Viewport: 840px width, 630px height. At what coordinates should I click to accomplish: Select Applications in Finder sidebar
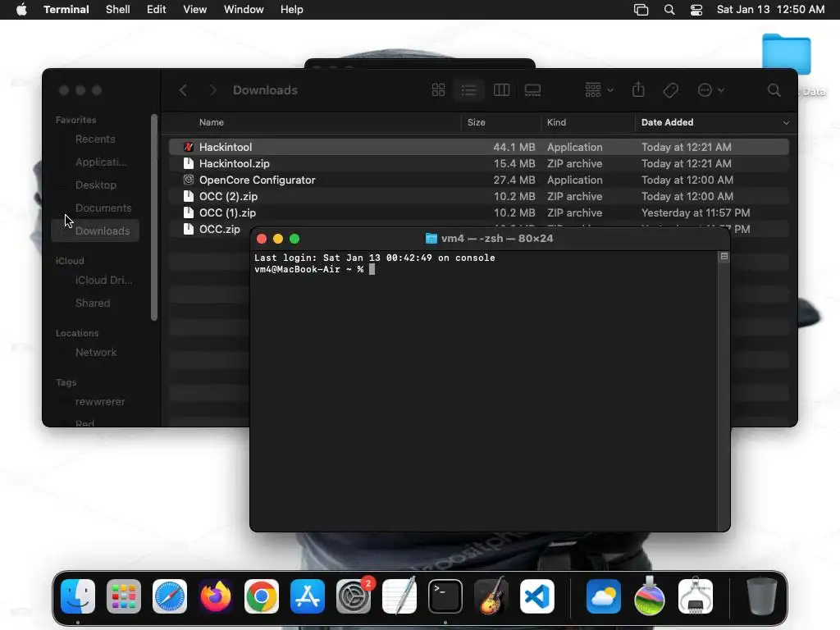tap(95, 162)
